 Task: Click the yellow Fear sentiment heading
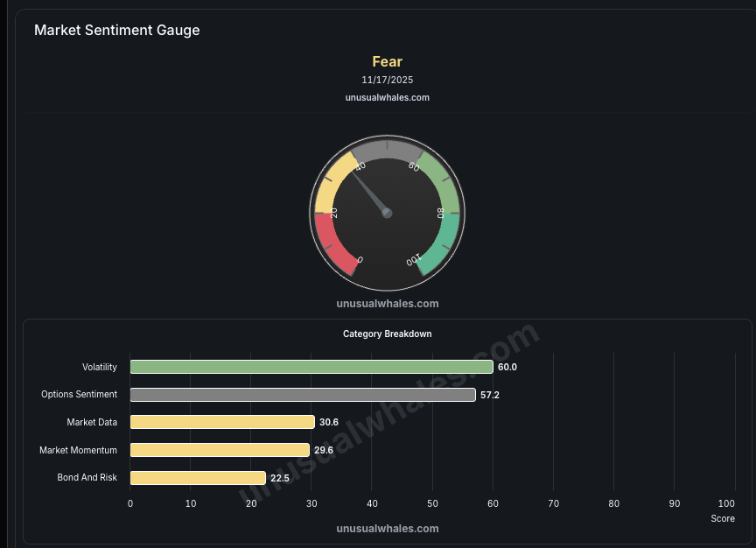pyautogui.click(x=388, y=61)
